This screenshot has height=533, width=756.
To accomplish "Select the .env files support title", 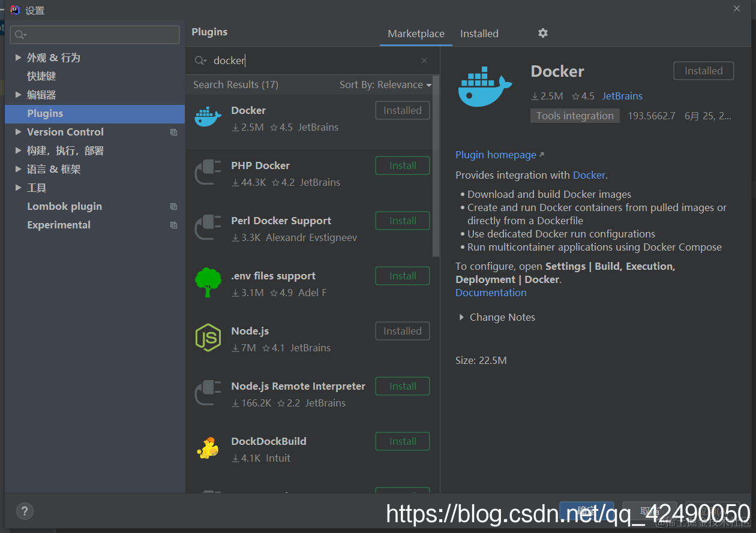I will point(273,276).
